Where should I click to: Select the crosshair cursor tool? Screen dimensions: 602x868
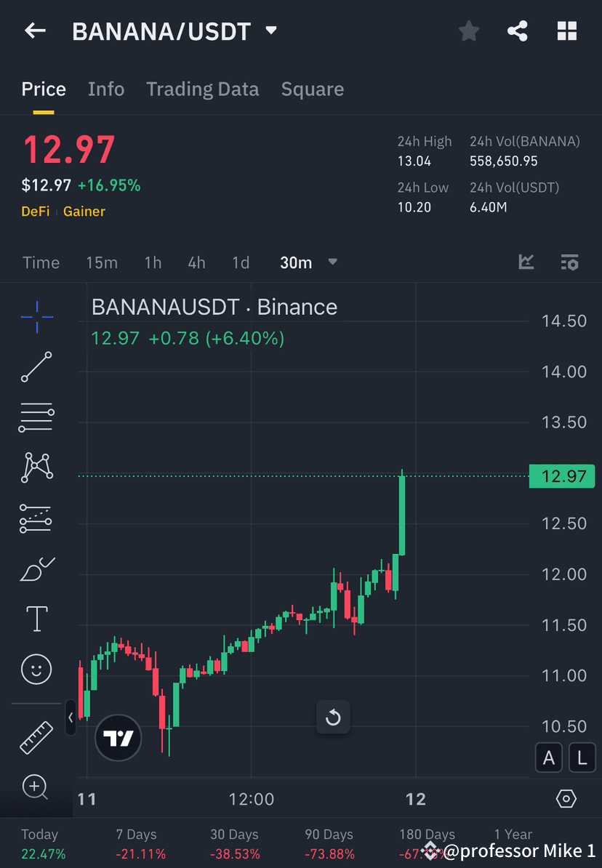click(x=36, y=316)
